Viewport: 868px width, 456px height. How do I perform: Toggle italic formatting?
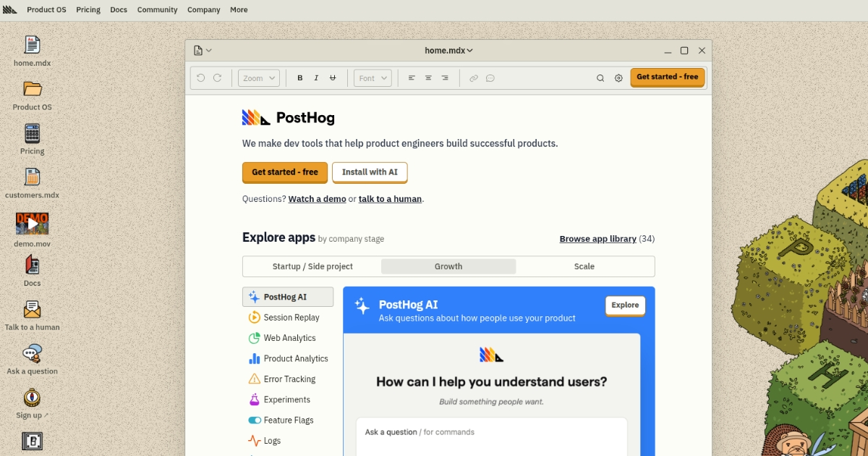tap(317, 78)
